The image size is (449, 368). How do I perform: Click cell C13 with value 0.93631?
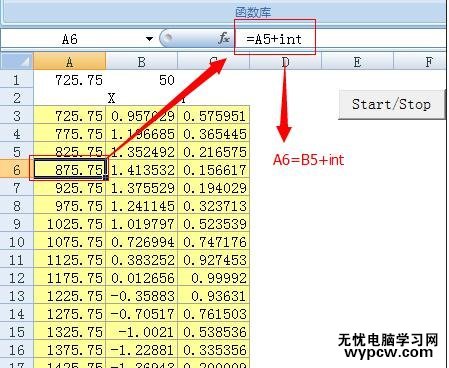point(214,296)
